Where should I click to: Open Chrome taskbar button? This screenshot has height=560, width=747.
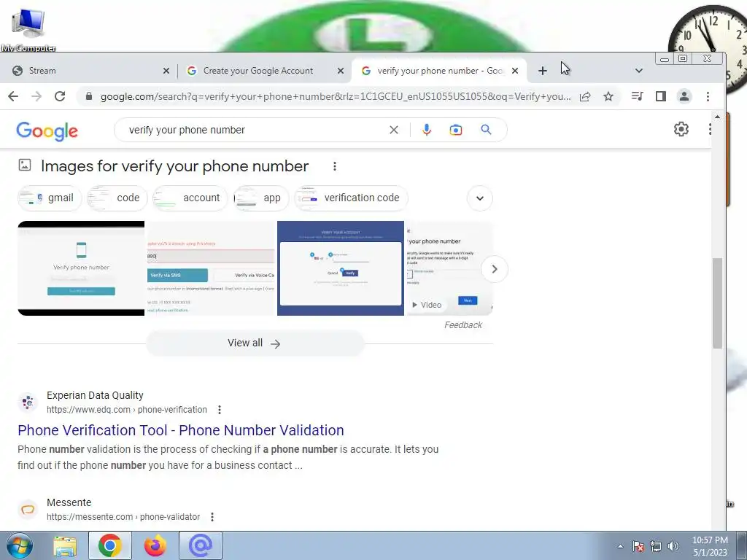(x=109, y=545)
